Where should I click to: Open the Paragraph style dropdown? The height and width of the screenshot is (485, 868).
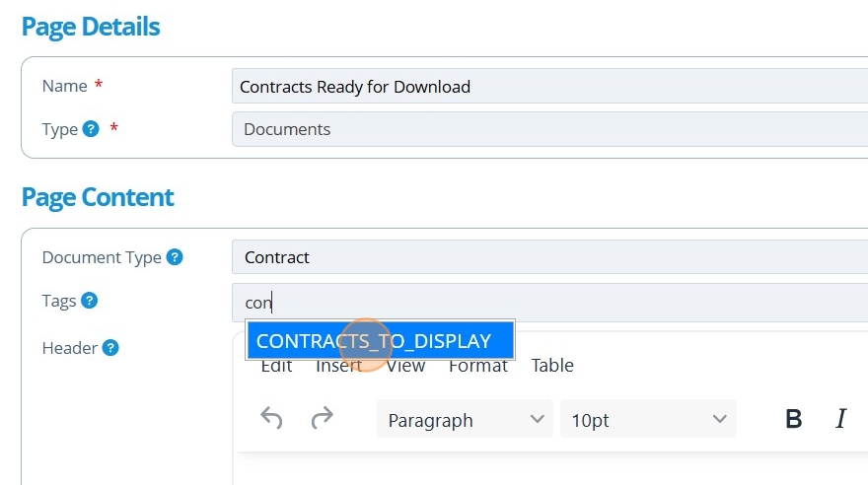tap(466, 420)
